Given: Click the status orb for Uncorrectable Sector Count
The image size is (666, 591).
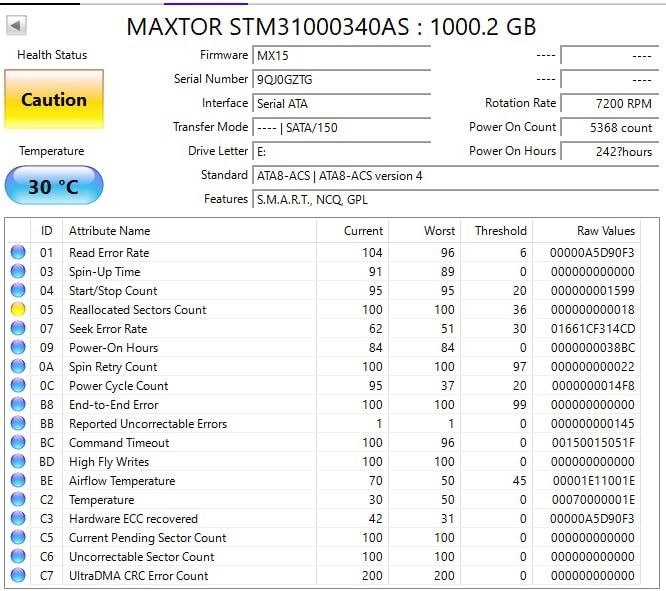Looking at the screenshot, I should [18, 557].
